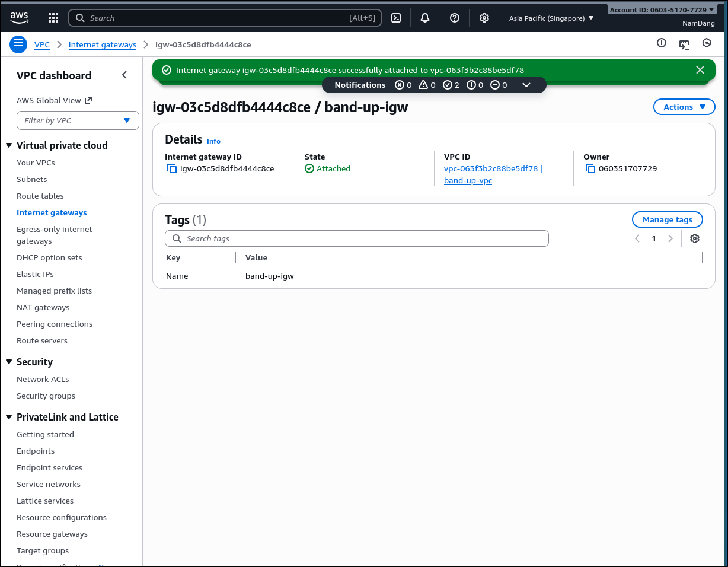This screenshot has width=728, height=567.
Task: Open the AWS services grid menu
Action: click(53, 18)
